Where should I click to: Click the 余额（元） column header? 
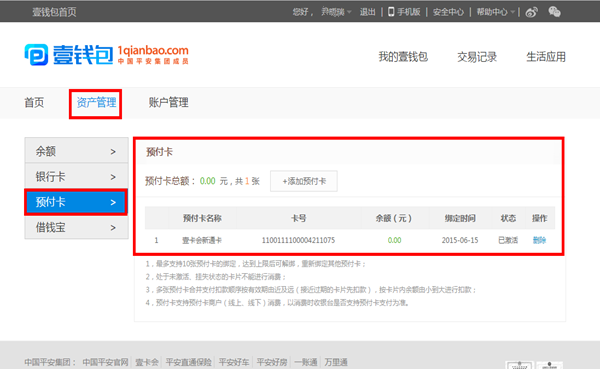point(394,218)
